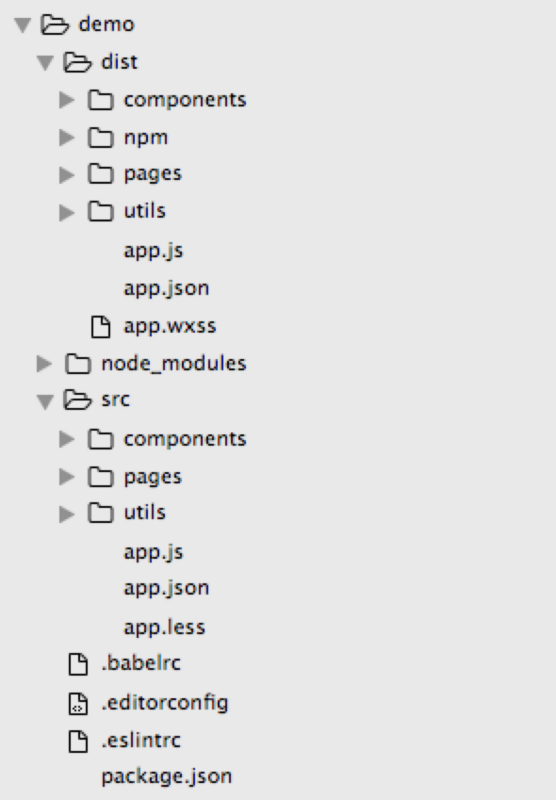Click the npm folder icon
This screenshot has width=556, height=800.
pyautogui.click(x=100, y=138)
